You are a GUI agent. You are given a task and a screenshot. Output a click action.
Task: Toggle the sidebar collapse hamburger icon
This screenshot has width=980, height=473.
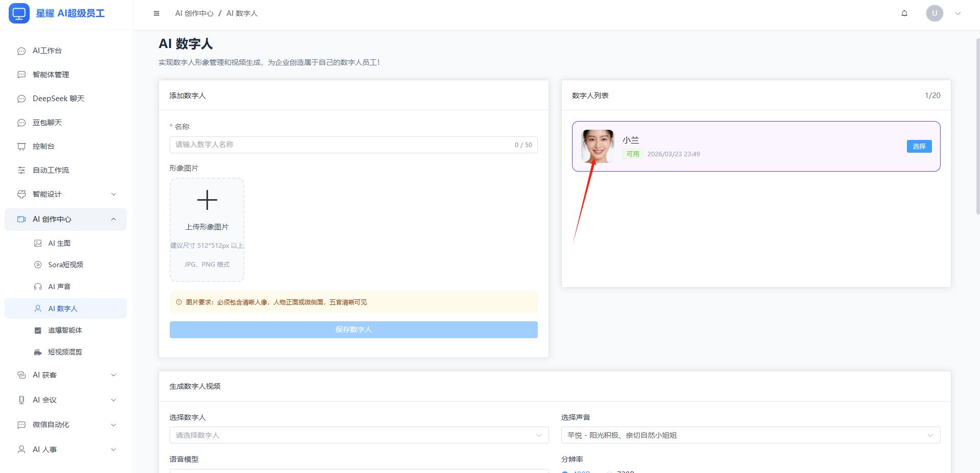(156, 13)
